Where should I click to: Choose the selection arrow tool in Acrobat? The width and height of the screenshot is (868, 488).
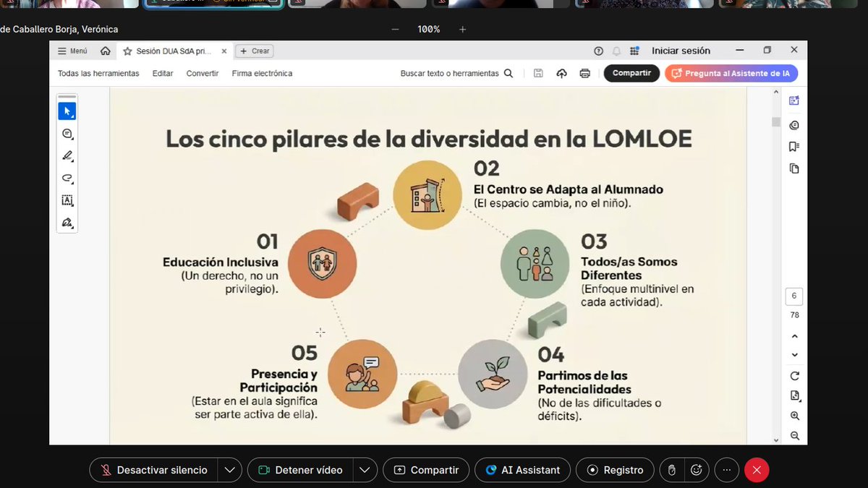67,111
